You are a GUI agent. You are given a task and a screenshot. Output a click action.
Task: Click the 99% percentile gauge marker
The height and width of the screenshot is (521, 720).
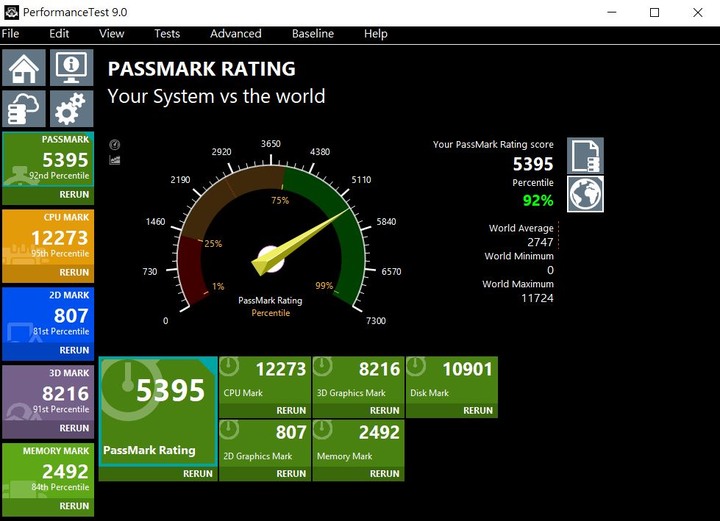click(x=324, y=286)
